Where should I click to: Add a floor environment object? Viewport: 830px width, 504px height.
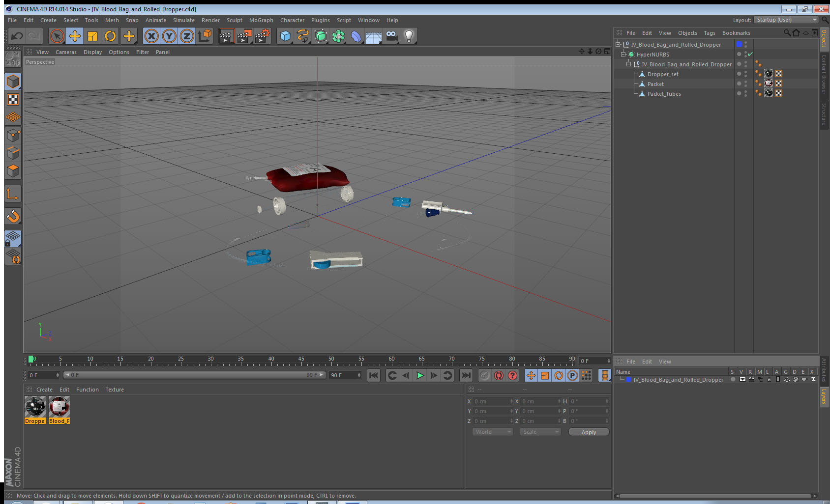[374, 37]
